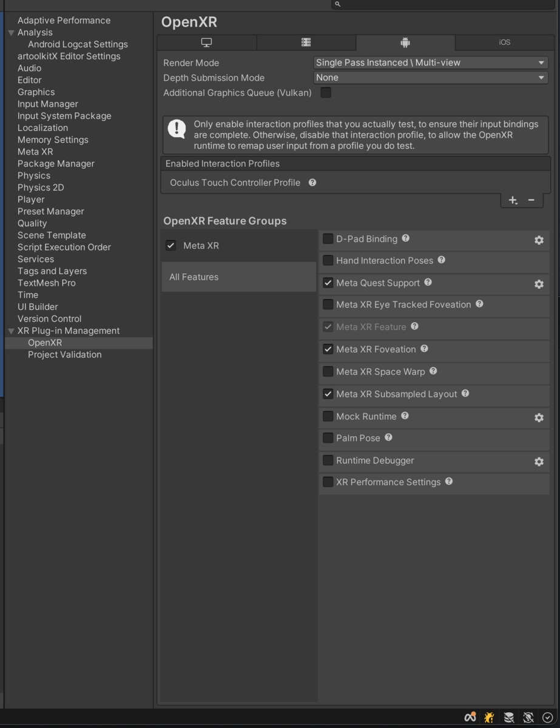Screen dimensions: 560x728
Task: Select the dedicated server platform tab icon
Action: (306, 42)
